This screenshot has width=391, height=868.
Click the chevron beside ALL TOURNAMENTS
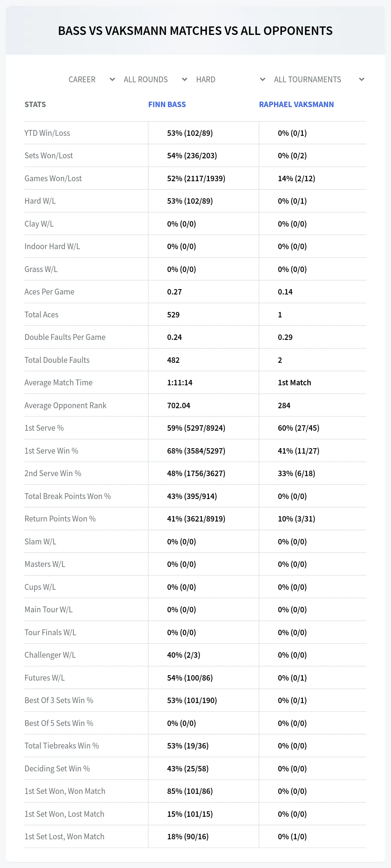pyautogui.click(x=361, y=80)
